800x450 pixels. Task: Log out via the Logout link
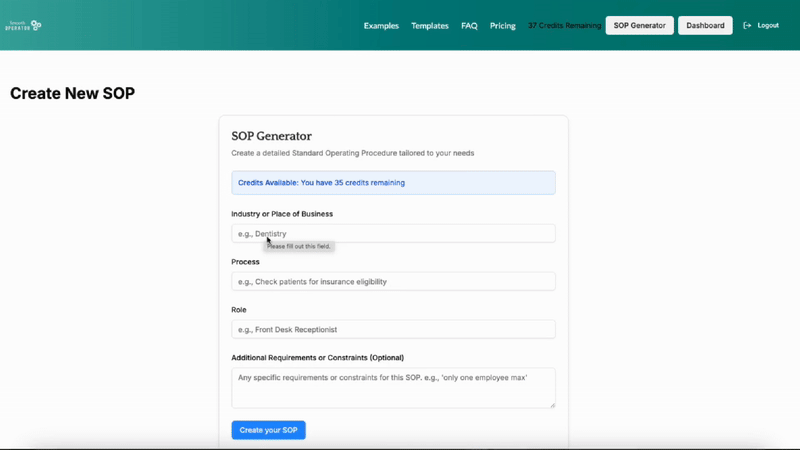point(768,26)
